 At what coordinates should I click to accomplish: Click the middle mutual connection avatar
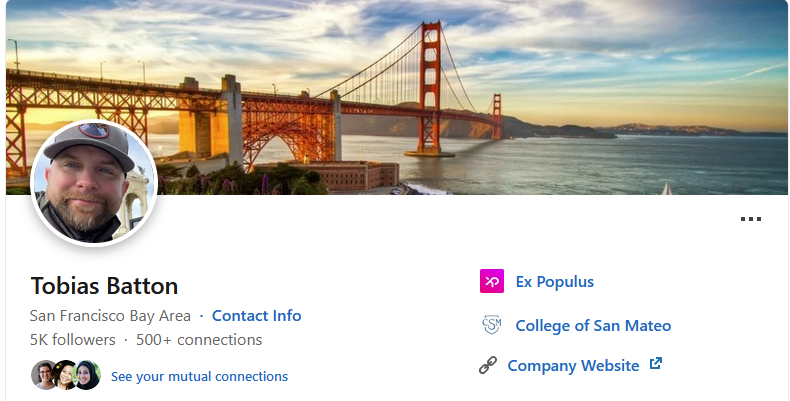click(66, 375)
